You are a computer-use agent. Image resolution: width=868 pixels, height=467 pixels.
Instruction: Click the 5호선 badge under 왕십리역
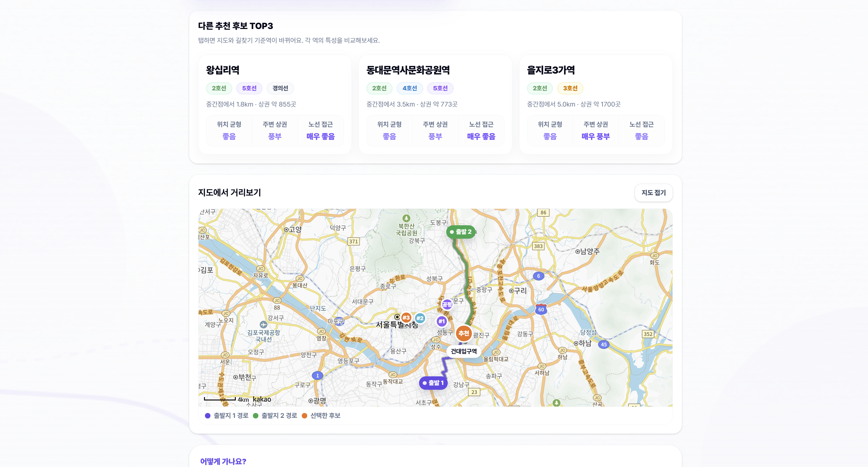pos(249,88)
